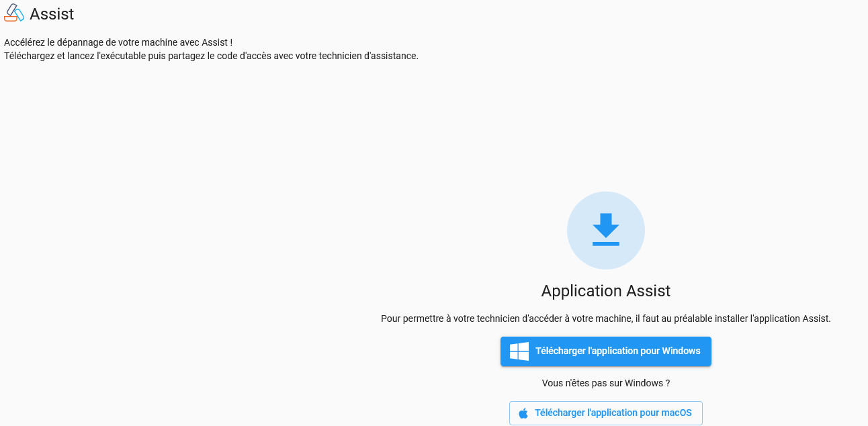The height and width of the screenshot is (426, 868).
Task: Click the "Assist" page title
Action: pos(52,14)
